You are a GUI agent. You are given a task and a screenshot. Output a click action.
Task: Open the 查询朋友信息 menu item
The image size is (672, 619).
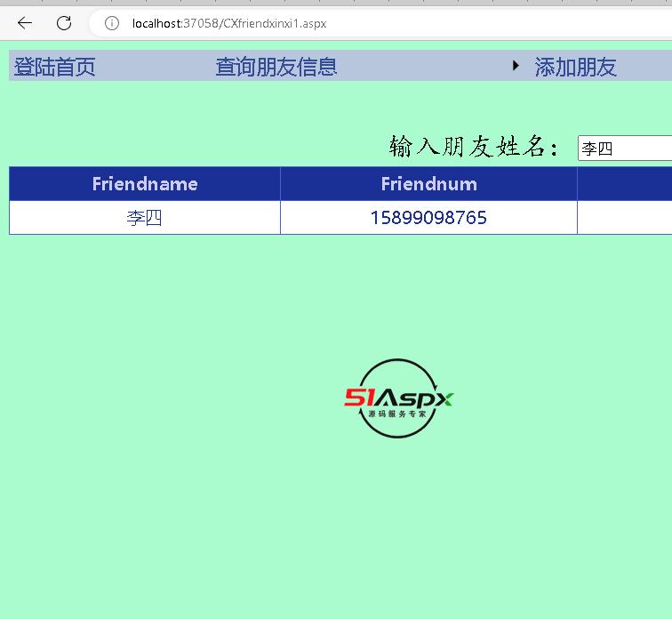pos(276,67)
